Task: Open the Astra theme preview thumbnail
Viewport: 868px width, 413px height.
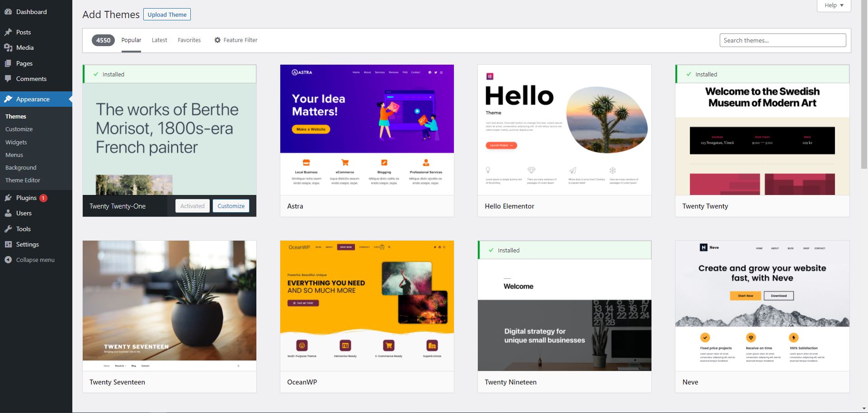Action: pyautogui.click(x=367, y=130)
